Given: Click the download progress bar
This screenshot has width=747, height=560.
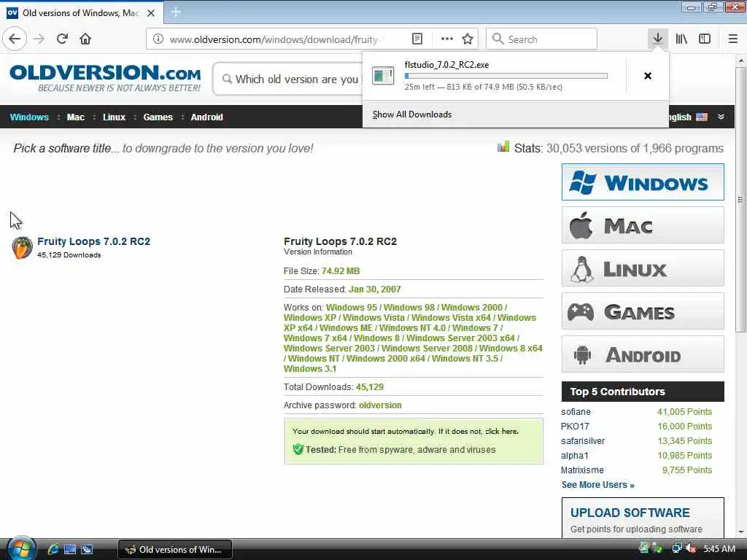Looking at the screenshot, I should click(x=506, y=76).
